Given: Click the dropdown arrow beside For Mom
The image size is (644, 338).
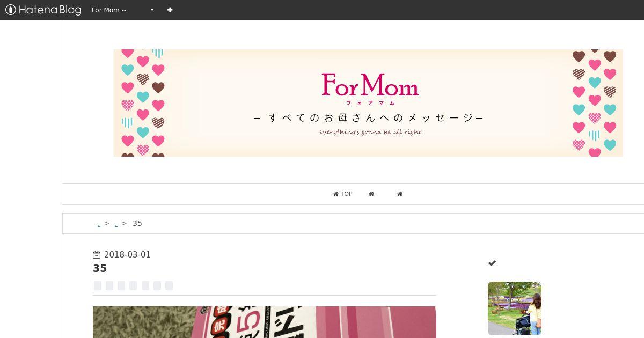Looking at the screenshot, I should [152, 10].
